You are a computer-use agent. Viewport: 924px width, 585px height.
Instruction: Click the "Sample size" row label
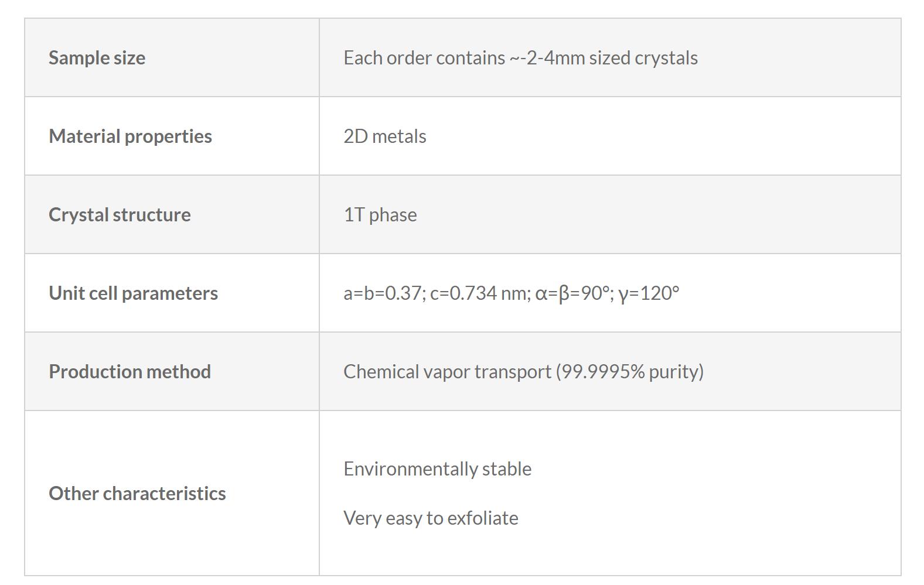pyautogui.click(x=97, y=58)
